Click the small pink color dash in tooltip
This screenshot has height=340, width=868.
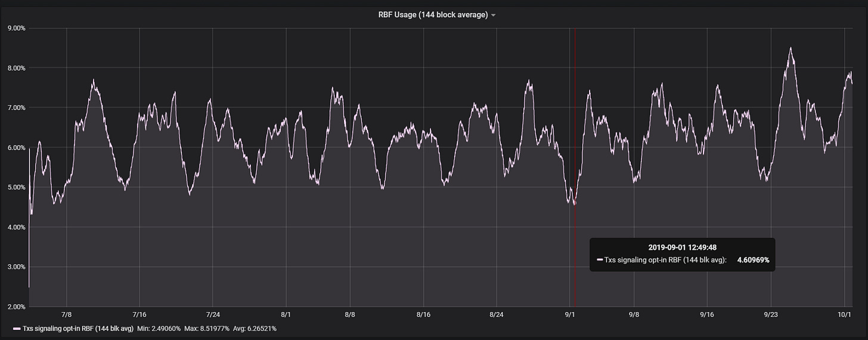coord(600,260)
